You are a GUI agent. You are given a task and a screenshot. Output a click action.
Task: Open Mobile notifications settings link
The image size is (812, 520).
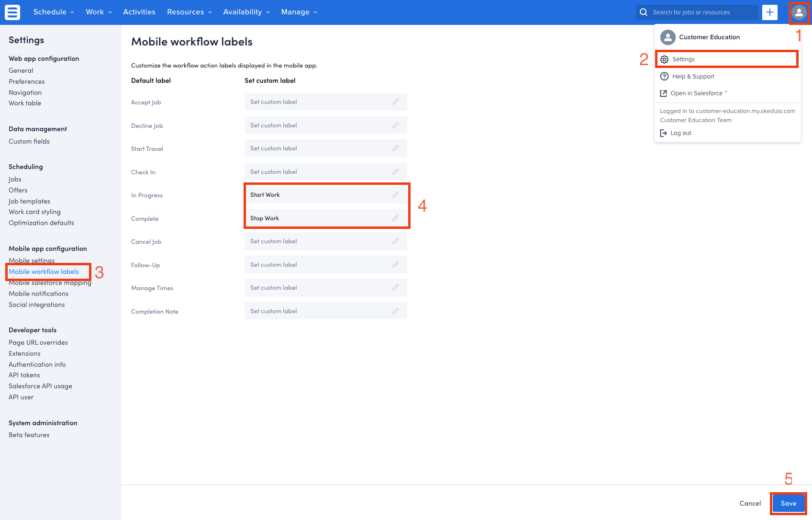pos(38,294)
